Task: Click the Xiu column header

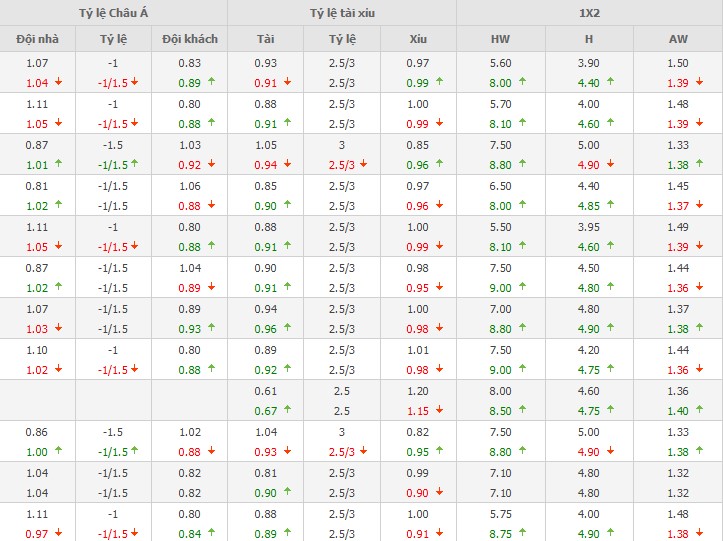Action: tap(417, 39)
